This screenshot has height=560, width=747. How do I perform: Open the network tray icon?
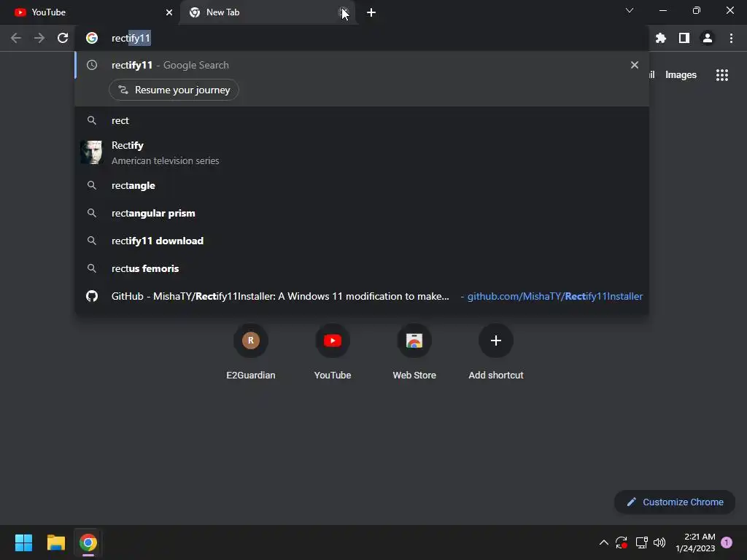[641, 542]
